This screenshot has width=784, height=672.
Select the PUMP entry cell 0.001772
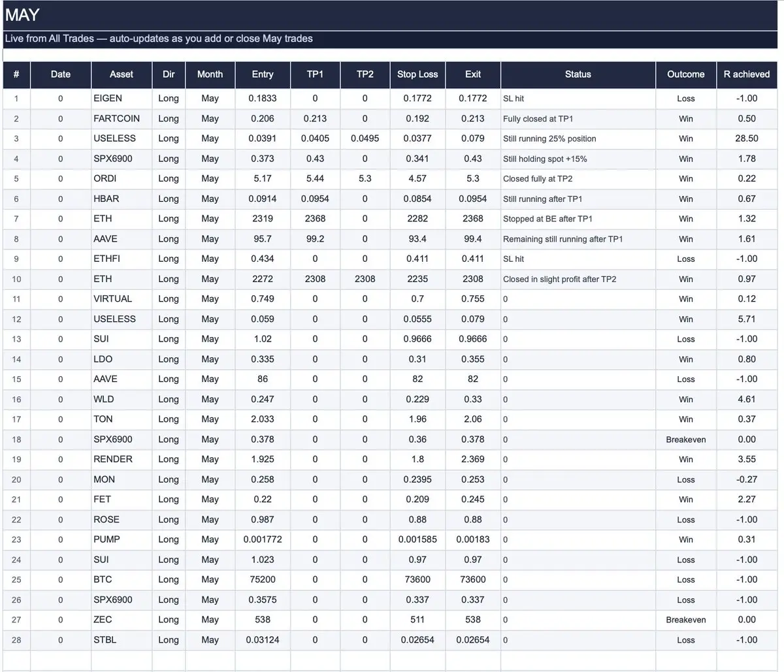pyautogui.click(x=263, y=539)
